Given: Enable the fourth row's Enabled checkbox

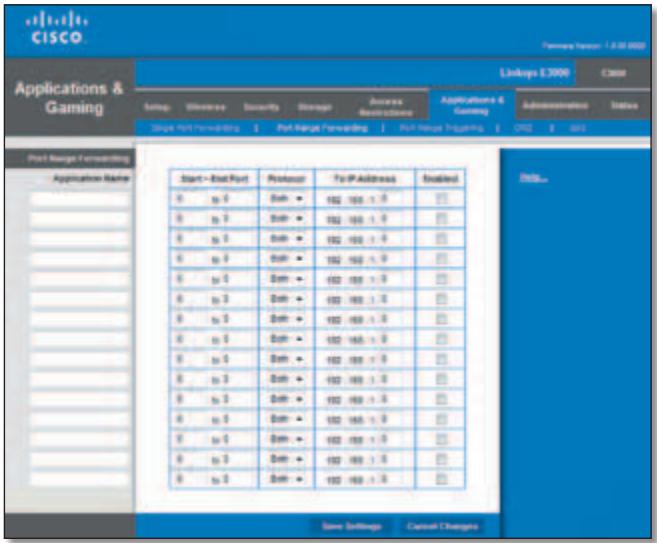Looking at the screenshot, I should pyautogui.click(x=441, y=259).
